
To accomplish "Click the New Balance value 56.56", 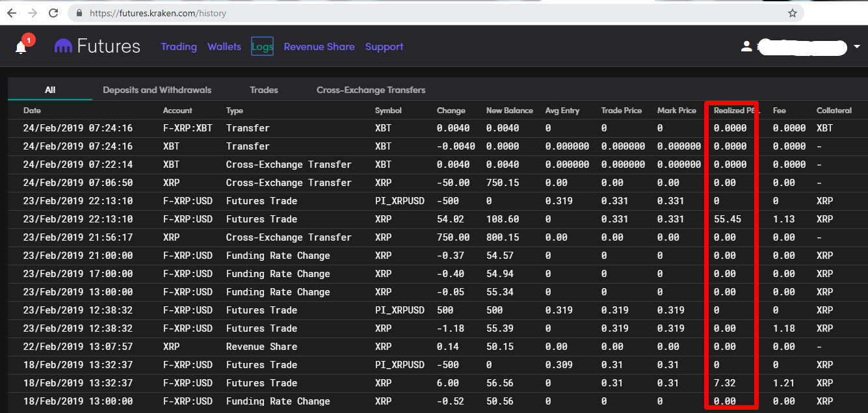I will pos(500,383).
